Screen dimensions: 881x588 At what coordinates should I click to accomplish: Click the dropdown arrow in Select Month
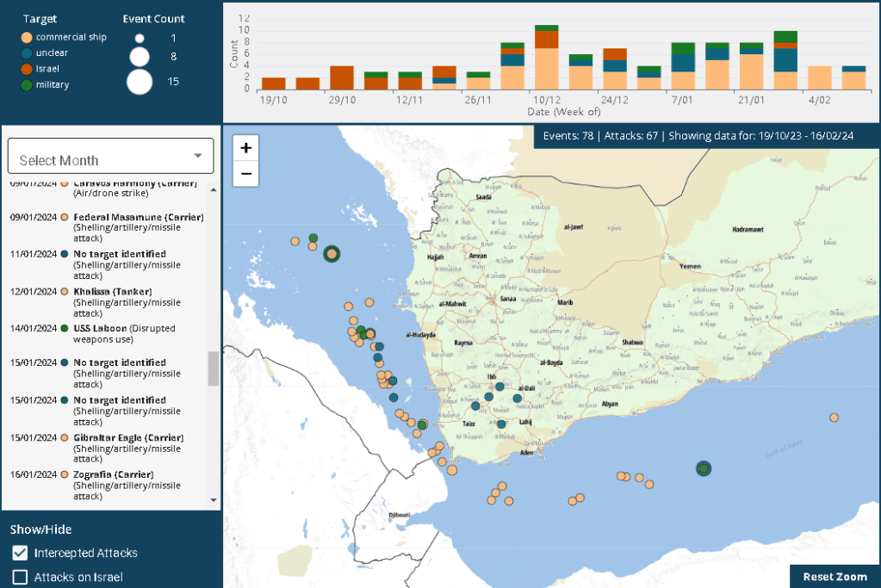[198, 156]
